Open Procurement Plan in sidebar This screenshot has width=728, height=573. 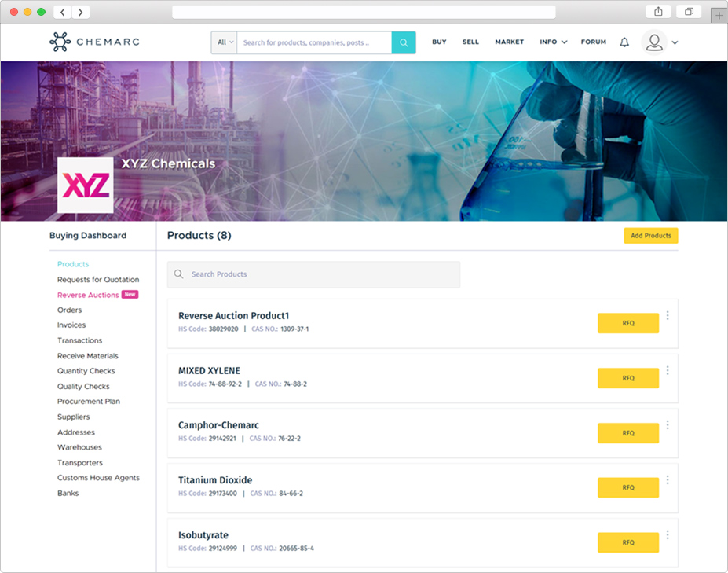88,401
